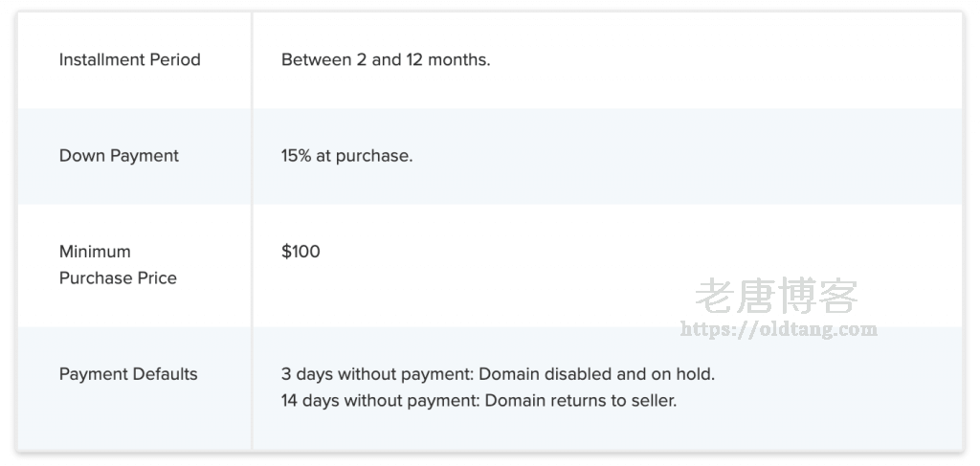Select the text Between 2 and 12 months
980x466 pixels.
386,60
